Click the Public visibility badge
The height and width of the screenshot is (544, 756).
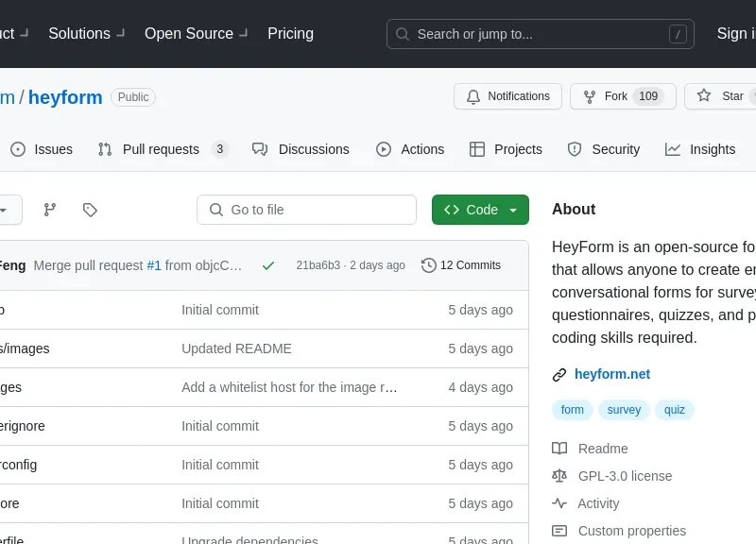[x=133, y=97]
